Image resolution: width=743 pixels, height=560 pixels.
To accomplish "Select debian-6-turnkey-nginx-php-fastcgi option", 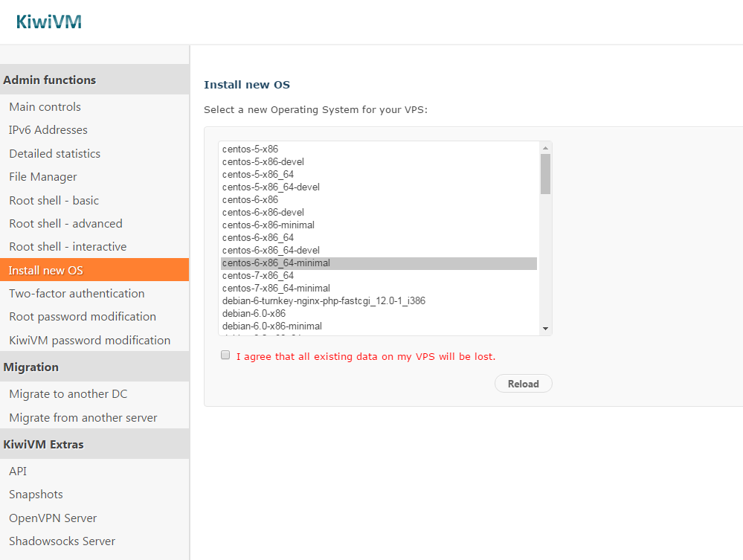I will pos(379,301).
